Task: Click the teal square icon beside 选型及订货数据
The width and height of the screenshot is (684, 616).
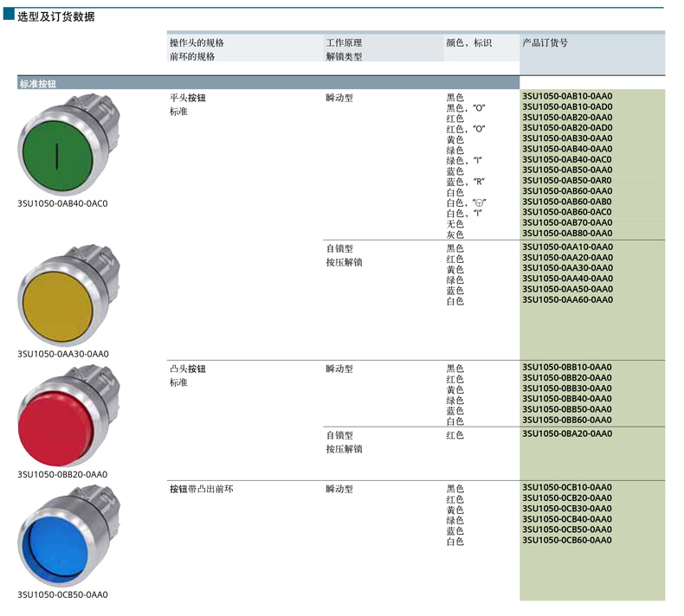Action: pos(8,16)
